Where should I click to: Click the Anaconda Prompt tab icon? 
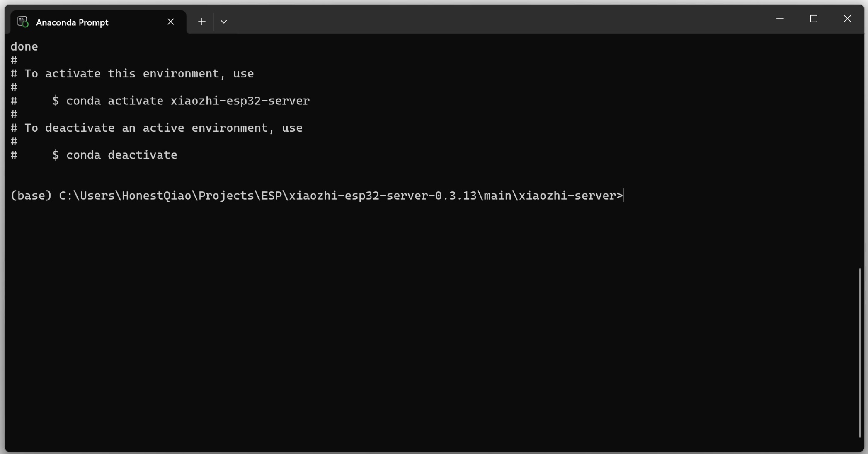(23, 22)
